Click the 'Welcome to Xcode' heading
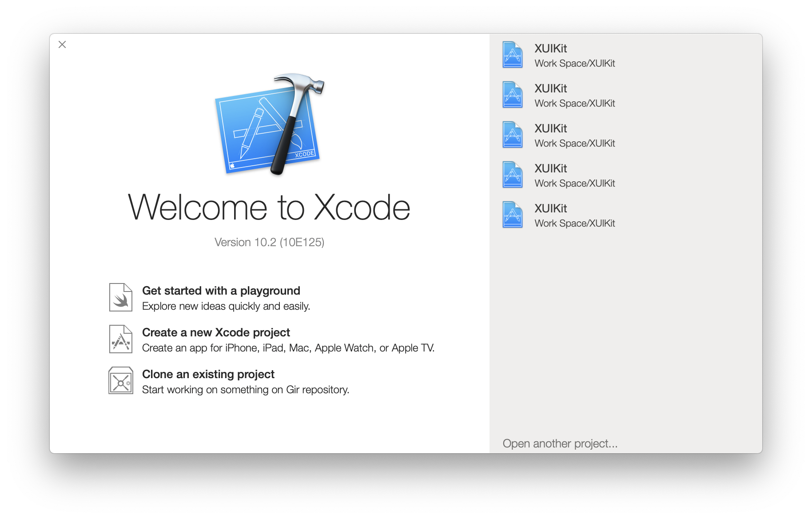Screen dimensions: 812x519 pyautogui.click(x=269, y=208)
